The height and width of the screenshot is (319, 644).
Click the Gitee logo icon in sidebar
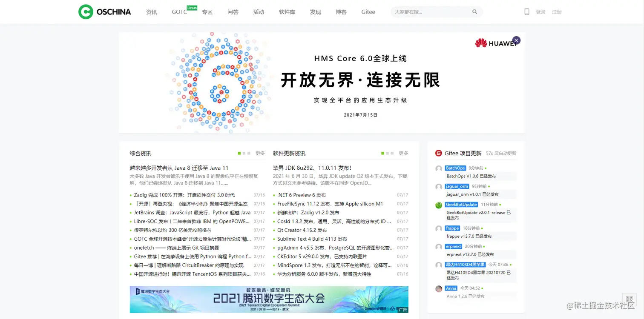[x=438, y=153]
